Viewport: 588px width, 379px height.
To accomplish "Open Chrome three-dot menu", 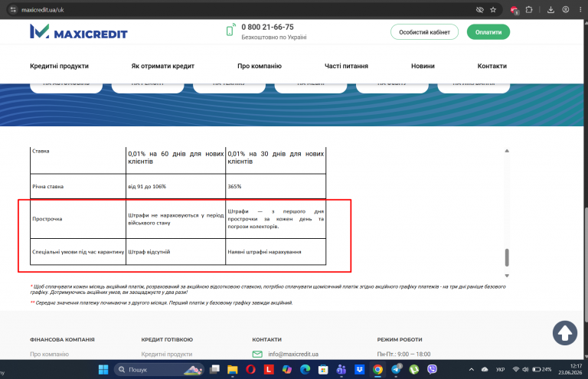I will pyautogui.click(x=580, y=10).
